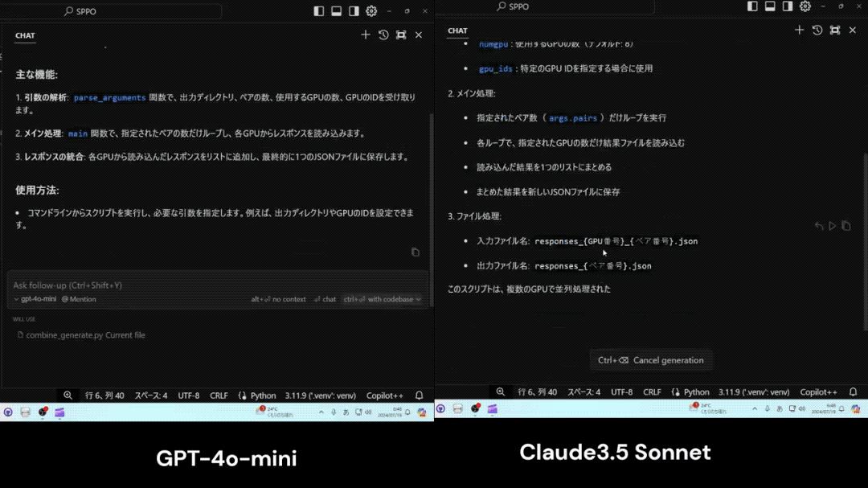Toggle the primary sidebar layout icon
The height and width of the screenshot is (488, 868).
318,11
